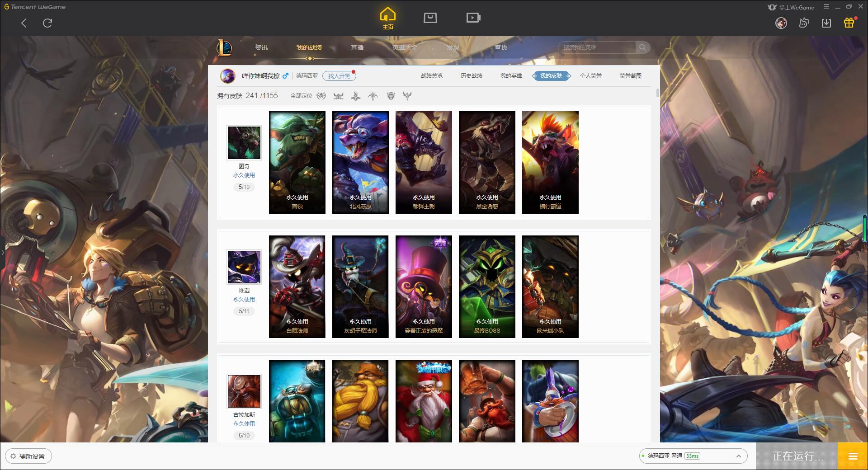Filter skins by first role icon after 全部定位
This screenshot has width=868, height=470.
(x=321, y=96)
